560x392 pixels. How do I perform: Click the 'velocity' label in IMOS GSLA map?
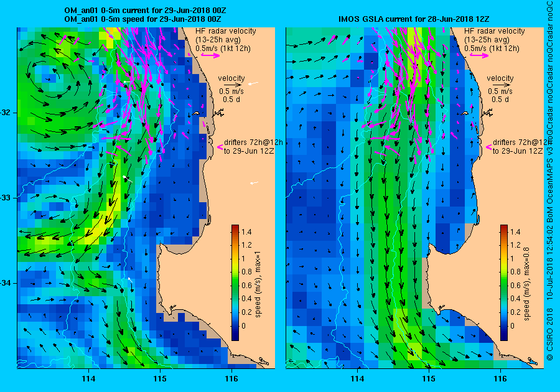point(500,78)
